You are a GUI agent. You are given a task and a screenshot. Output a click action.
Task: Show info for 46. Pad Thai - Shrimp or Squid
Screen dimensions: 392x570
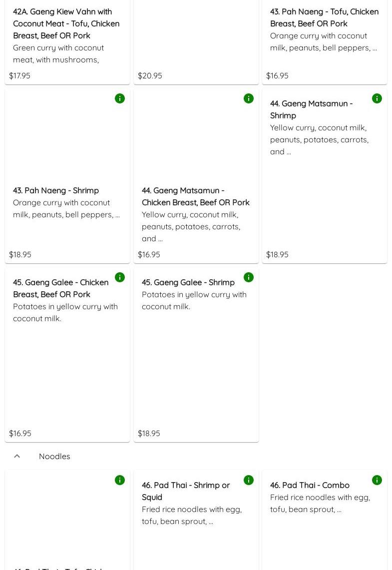point(249,480)
